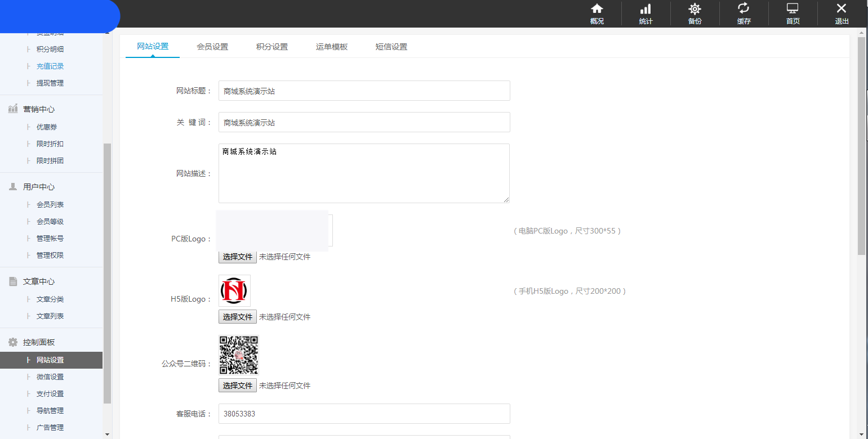Switch to the 积分设置 tab
The image size is (868, 439).
pos(272,47)
